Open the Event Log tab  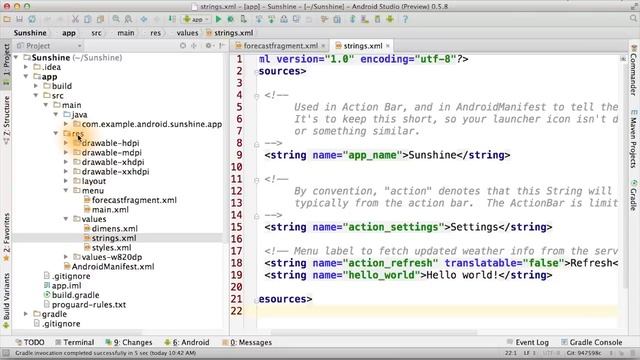pyautogui.click(x=528, y=342)
